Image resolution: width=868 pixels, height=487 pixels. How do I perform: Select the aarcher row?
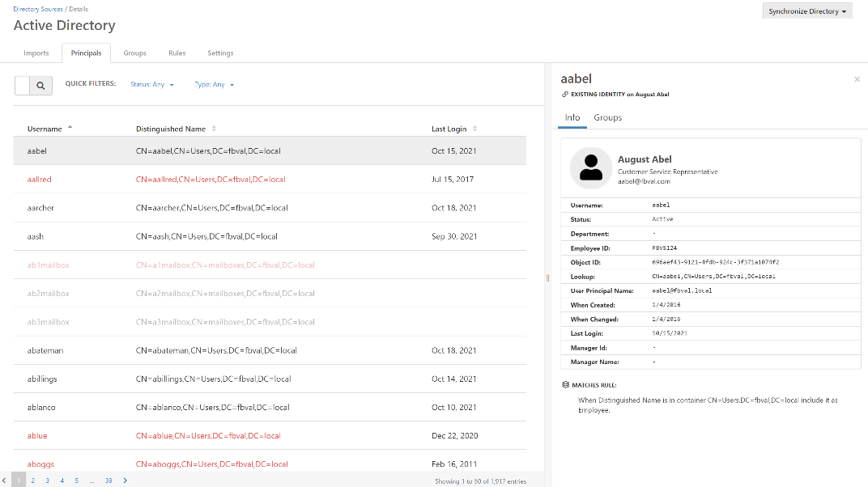click(270, 208)
